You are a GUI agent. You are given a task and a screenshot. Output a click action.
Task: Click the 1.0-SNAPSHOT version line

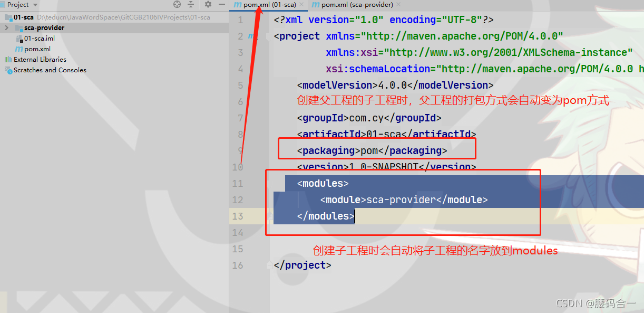pos(386,167)
